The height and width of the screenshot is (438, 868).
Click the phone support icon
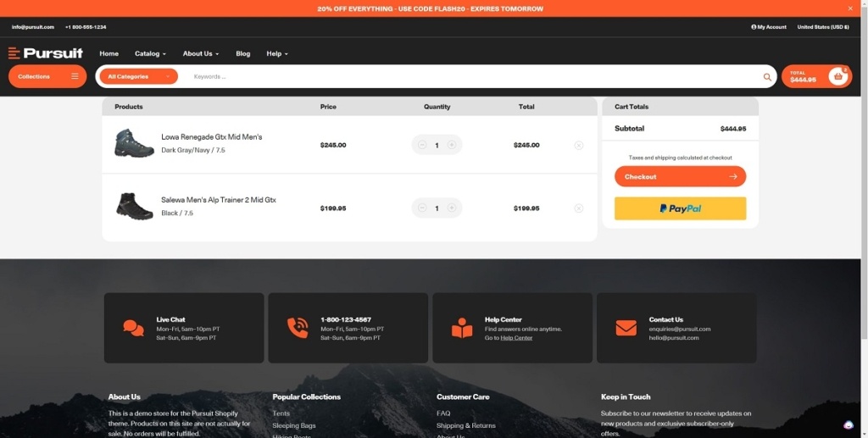[298, 329]
